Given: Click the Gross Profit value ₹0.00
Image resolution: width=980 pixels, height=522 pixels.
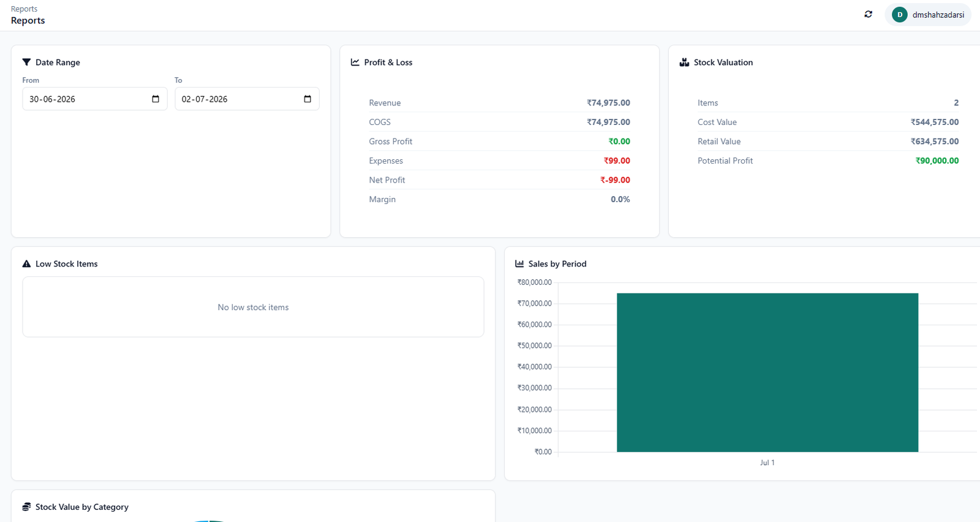Looking at the screenshot, I should pyautogui.click(x=619, y=142).
